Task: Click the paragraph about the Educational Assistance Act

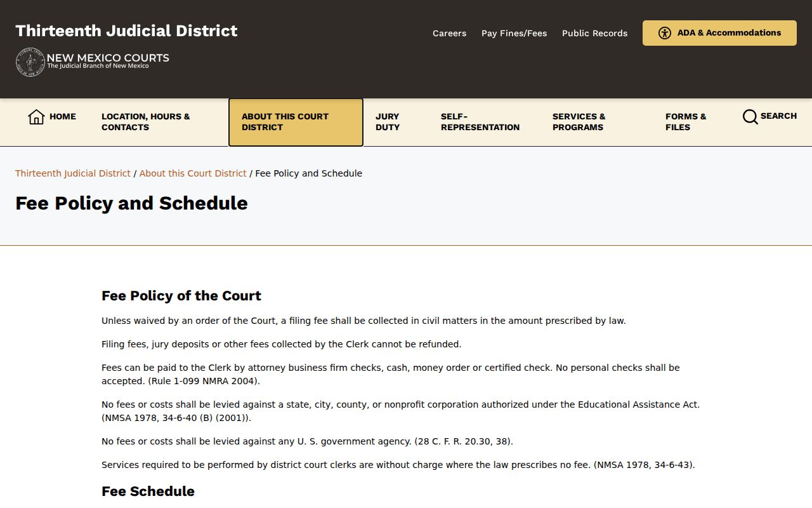Action: tap(401, 411)
